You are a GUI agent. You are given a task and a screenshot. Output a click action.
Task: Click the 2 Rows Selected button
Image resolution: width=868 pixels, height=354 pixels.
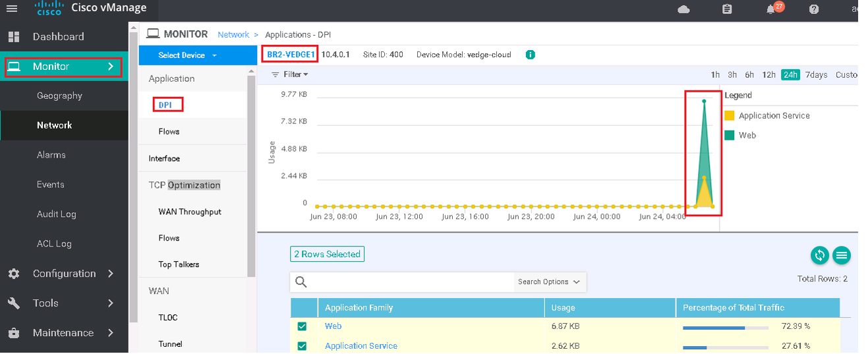(327, 254)
